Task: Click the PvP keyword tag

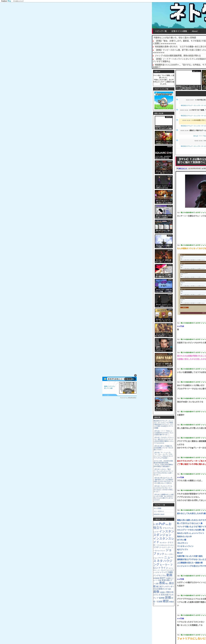Action: pos(162,524)
